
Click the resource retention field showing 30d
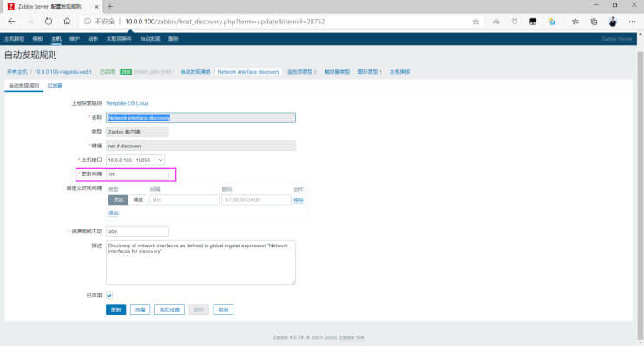[x=137, y=232]
